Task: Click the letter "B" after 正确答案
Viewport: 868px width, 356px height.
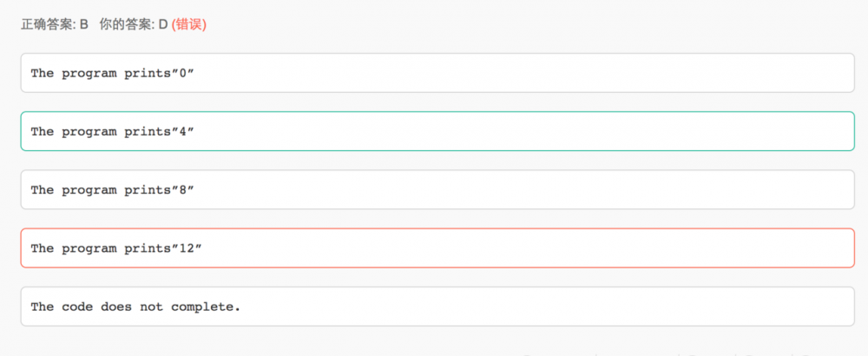Action: pos(84,24)
